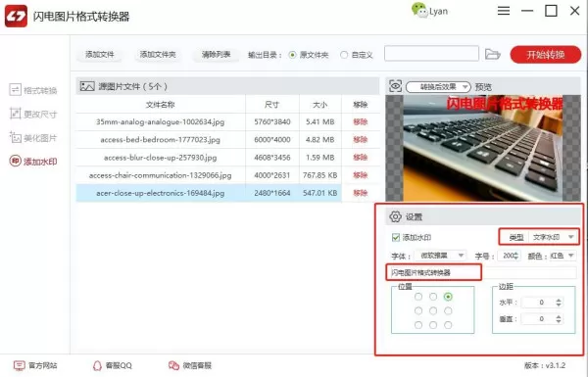Select top-center watermark position
The image size is (588, 377).
(x=433, y=297)
